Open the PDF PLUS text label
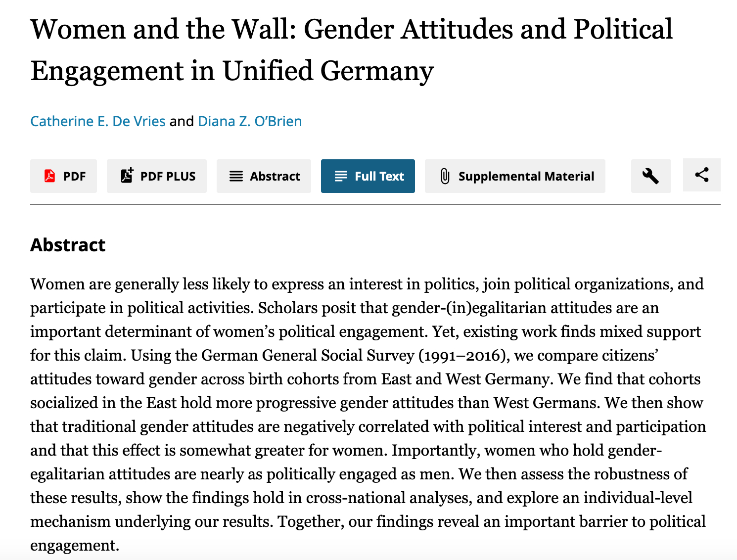This screenshot has height=560, width=737. [168, 176]
